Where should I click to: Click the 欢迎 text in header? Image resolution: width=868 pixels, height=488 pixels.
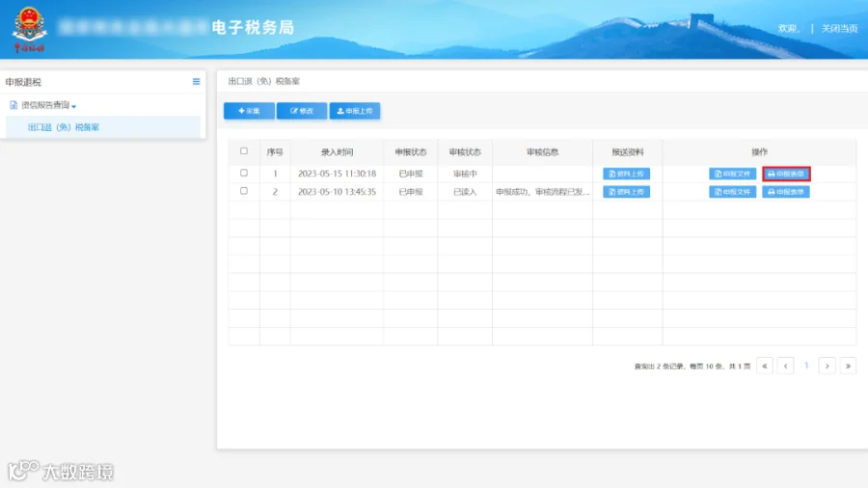click(788, 28)
